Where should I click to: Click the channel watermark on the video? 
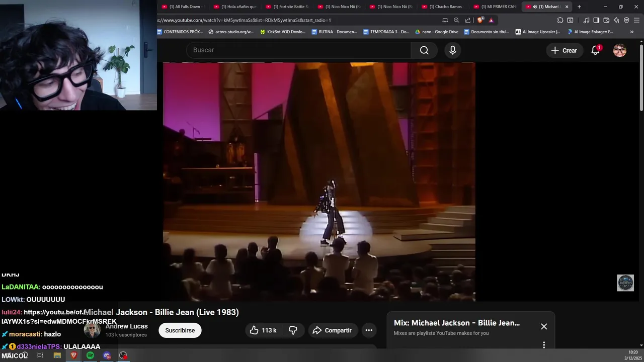point(625,283)
